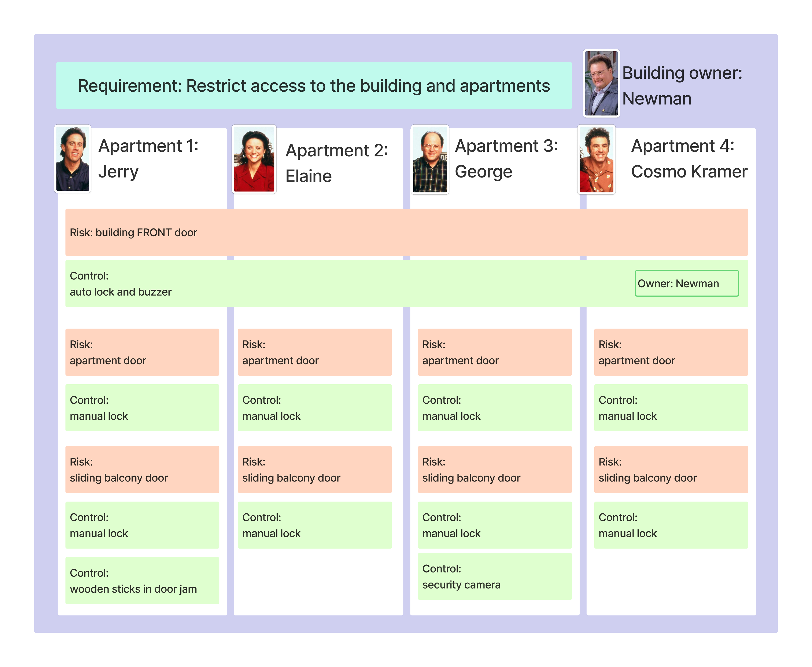Click Jerry's balcony door 'manual lock' control
The image size is (812, 667).
[x=142, y=525]
